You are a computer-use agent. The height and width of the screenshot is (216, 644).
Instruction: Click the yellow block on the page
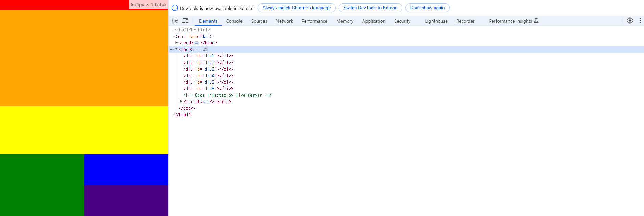pos(84,130)
